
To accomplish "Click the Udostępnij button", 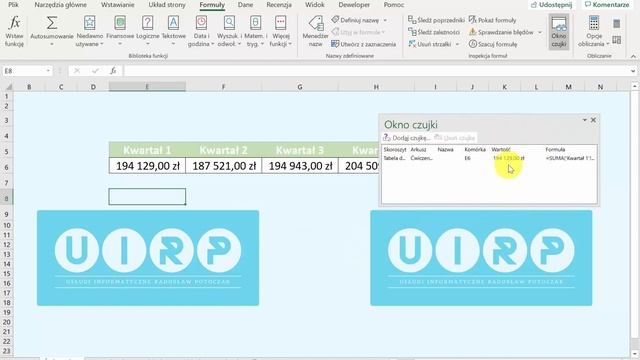I will (x=551, y=5).
